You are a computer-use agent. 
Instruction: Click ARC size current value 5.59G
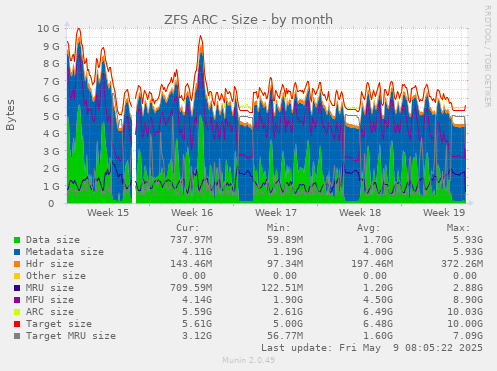(x=197, y=312)
